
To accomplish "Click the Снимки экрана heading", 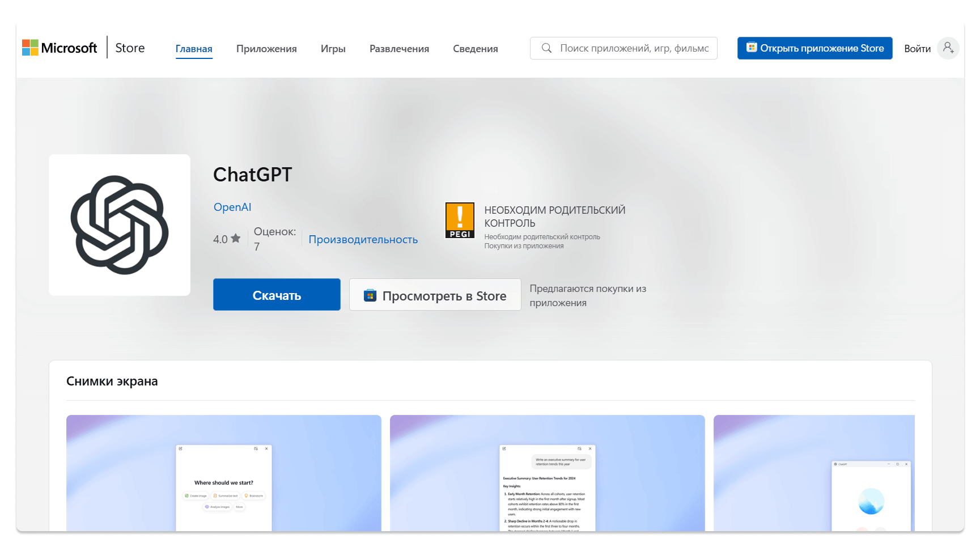I will (x=112, y=381).
